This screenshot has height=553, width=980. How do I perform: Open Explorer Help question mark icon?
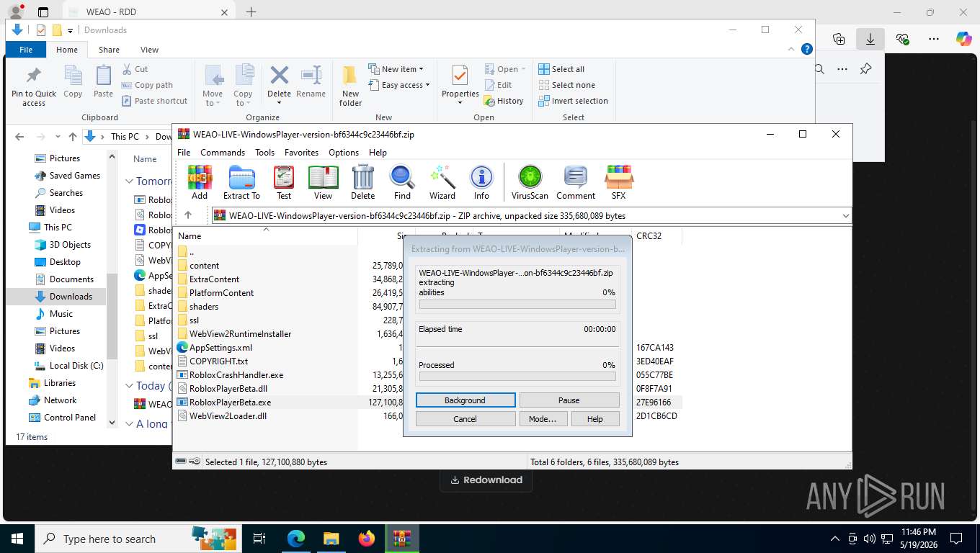pyautogui.click(x=807, y=49)
